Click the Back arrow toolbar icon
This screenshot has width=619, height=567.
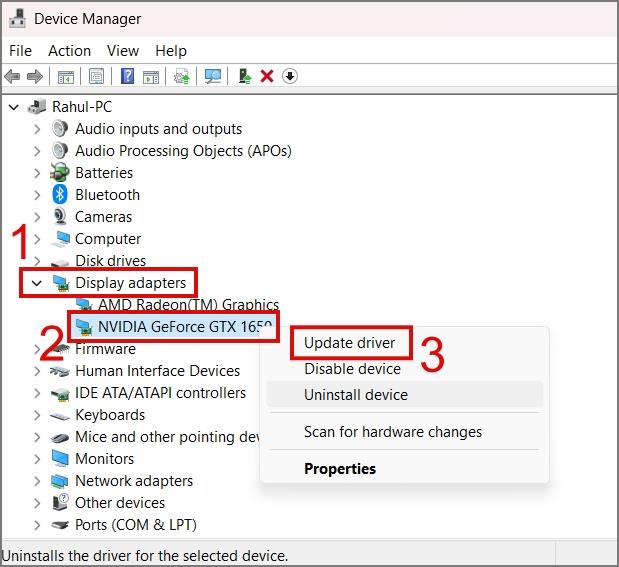point(12,76)
